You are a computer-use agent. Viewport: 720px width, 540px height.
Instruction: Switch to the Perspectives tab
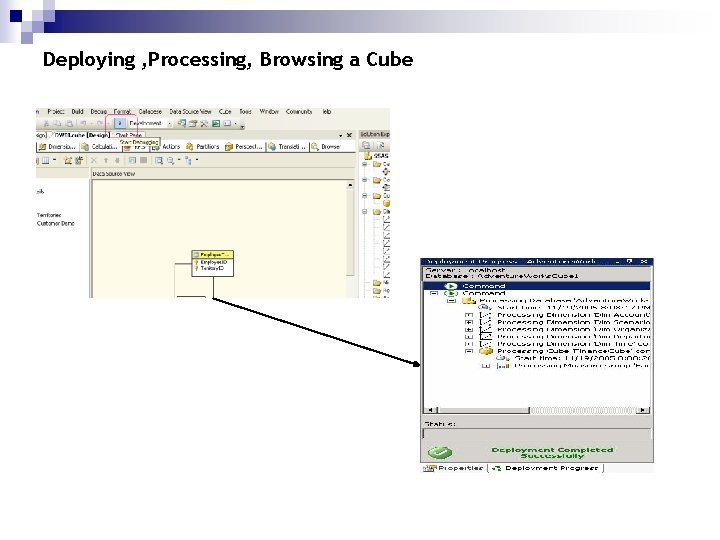tap(243, 147)
